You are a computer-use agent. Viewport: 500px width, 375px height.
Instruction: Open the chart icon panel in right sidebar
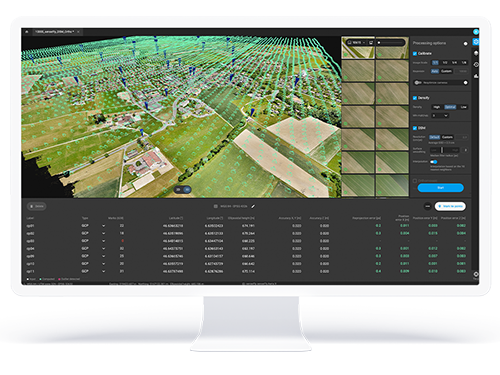click(x=476, y=76)
